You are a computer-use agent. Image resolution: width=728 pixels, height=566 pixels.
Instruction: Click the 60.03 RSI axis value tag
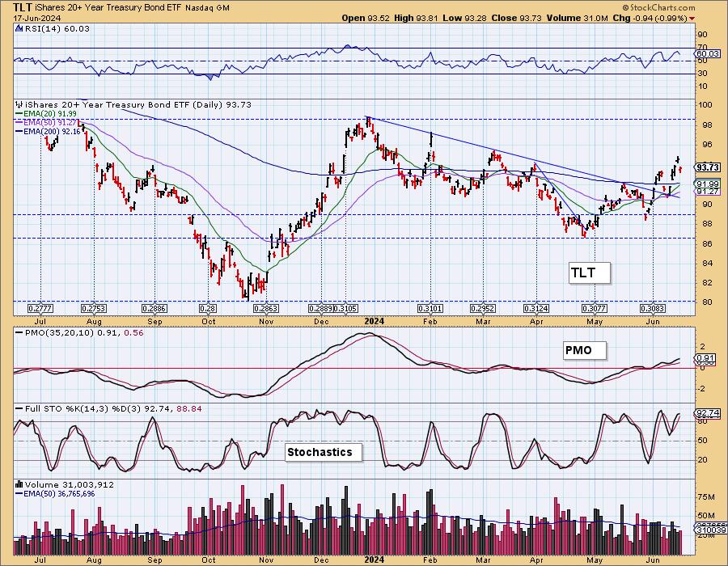pos(708,54)
